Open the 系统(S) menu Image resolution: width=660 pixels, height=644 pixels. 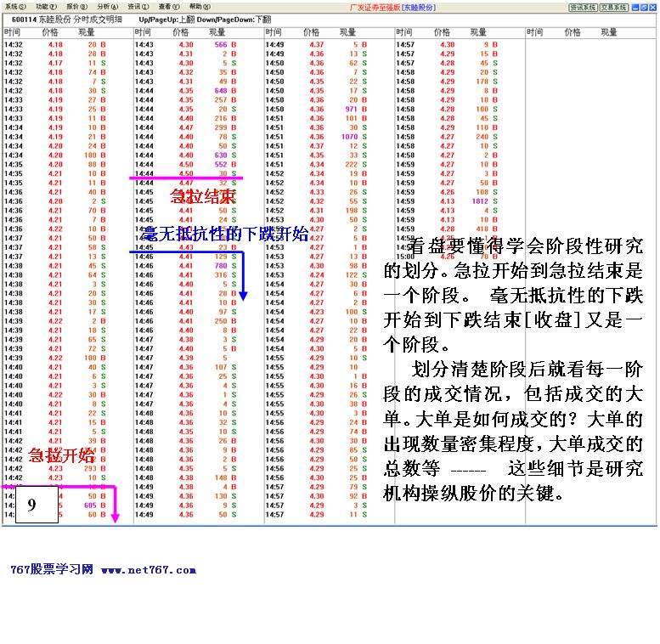15,7
